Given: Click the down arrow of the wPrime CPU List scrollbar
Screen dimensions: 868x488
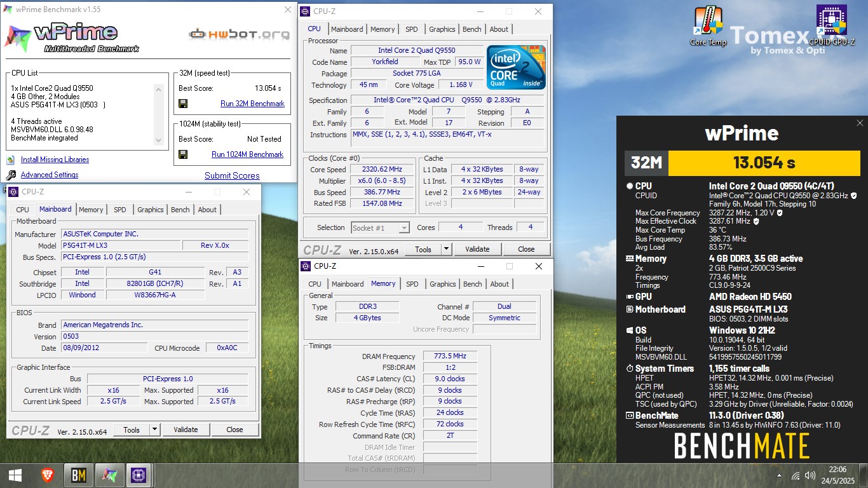Looking at the screenshot, I should point(159,142).
